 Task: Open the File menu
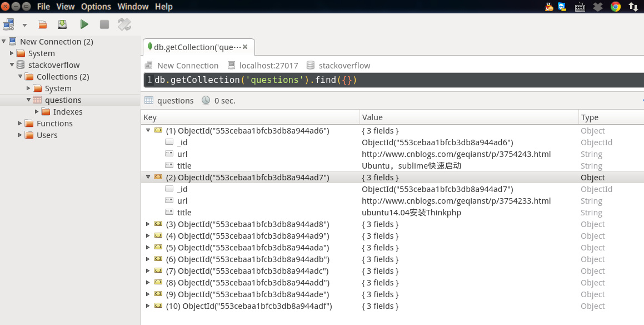[43, 7]
